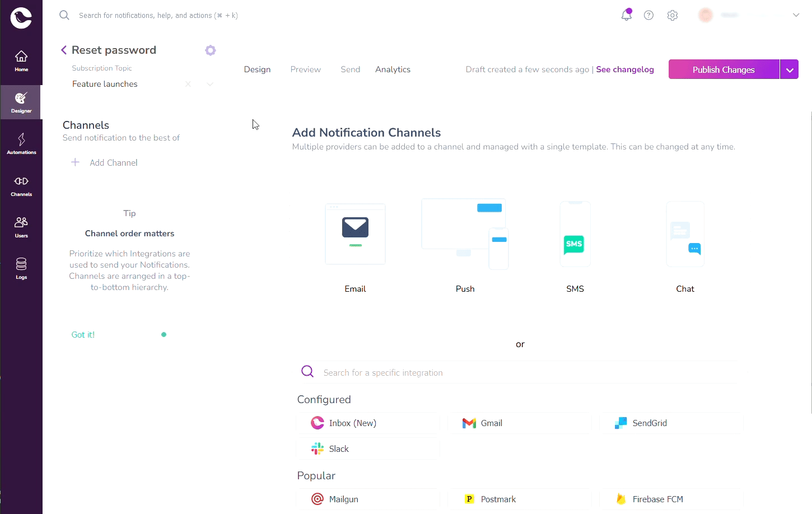Select the Designer icon in the sidebar
Viewport: 812px width, 514px height.
21,102
